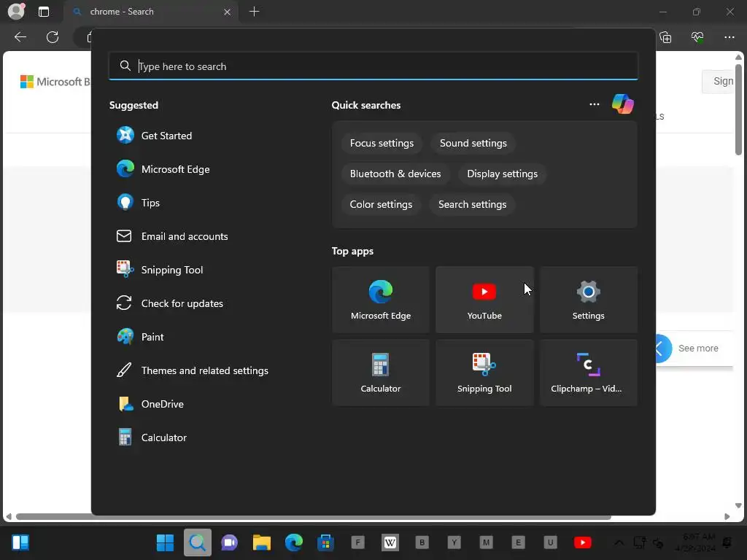Image resolution: width=747 pixels, height=560 pixels.
Task: Open YouTube app on taskbar
Action: click(x=583, y=542)
